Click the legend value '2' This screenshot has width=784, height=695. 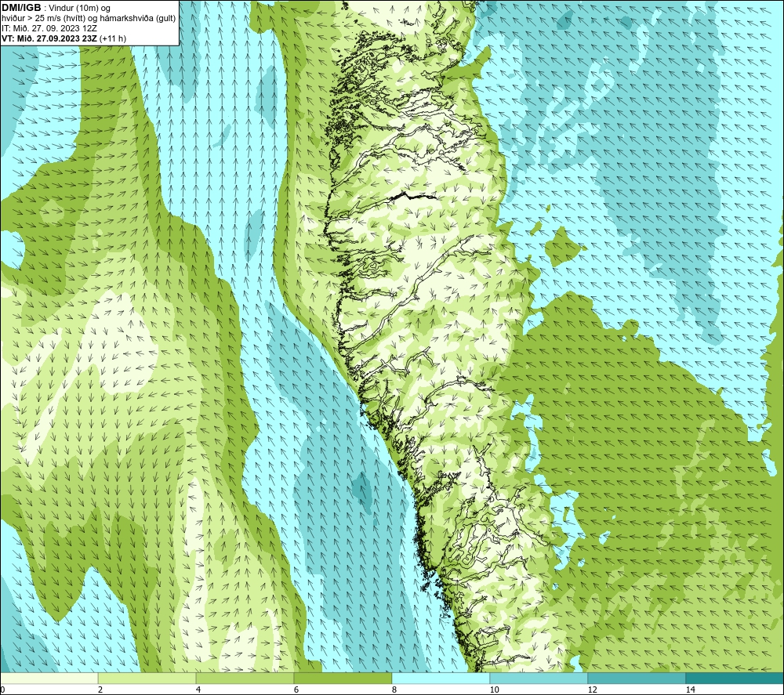pyautogui.click(x=100, y=690)
